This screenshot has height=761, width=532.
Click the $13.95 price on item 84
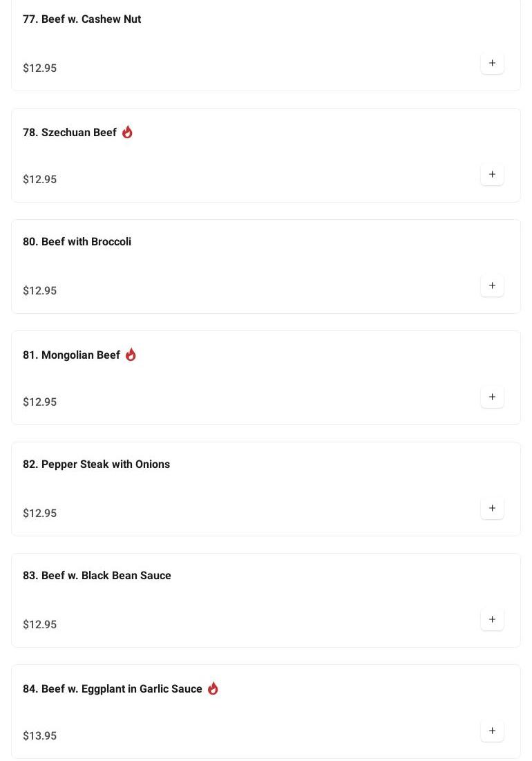coord(40,735)
